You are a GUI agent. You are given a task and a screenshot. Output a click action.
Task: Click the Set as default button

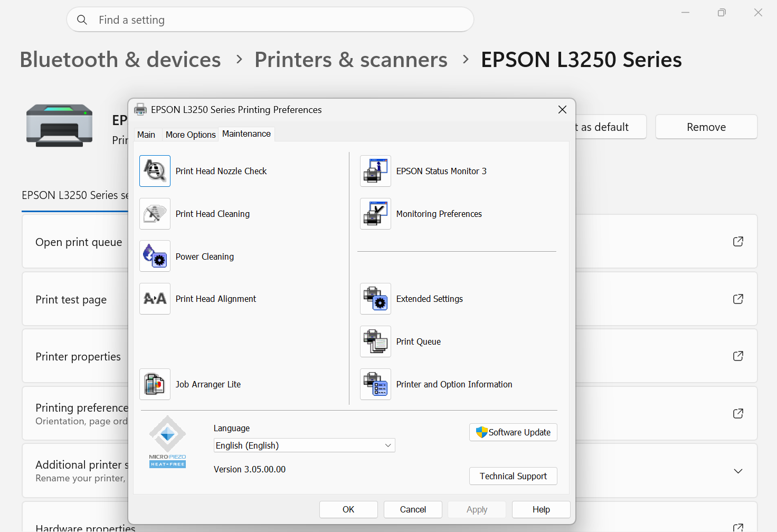611,127
